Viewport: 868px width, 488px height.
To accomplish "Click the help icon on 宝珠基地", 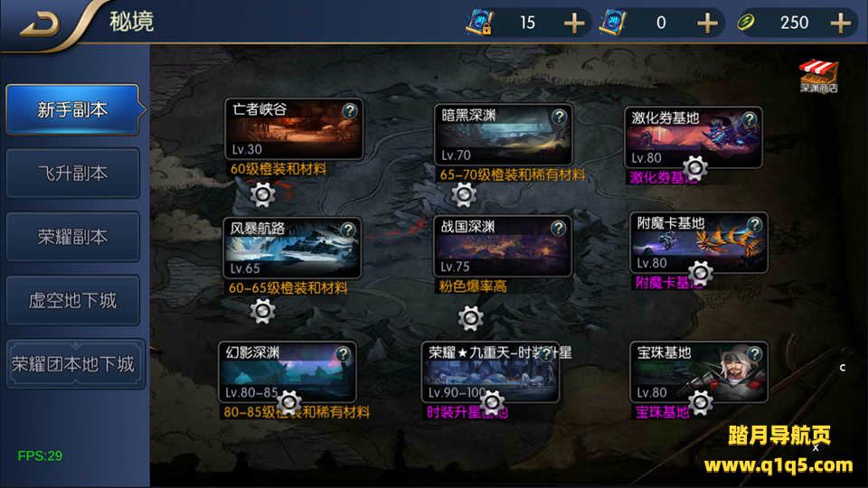I will click(x=755, y=353).
